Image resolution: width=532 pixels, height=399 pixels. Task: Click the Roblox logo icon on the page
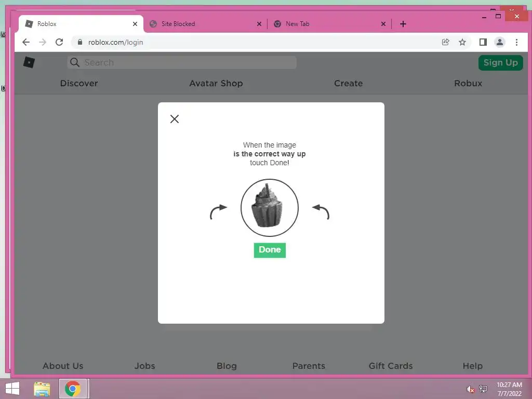click(29, 62)
